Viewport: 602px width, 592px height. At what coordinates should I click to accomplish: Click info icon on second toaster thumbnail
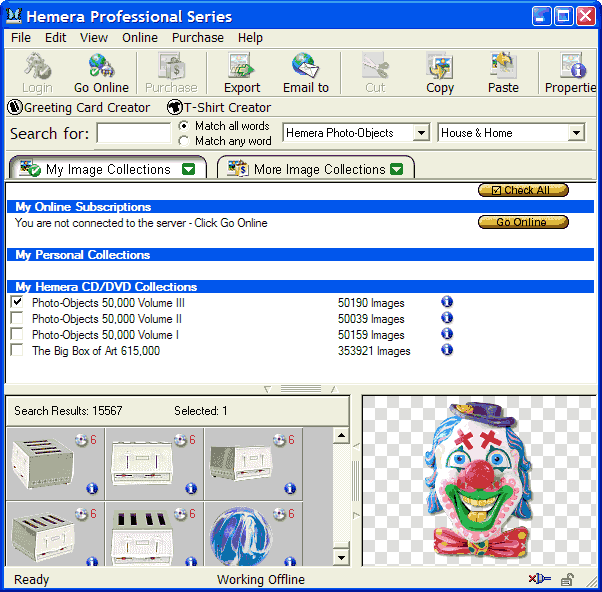pos(191,488)
